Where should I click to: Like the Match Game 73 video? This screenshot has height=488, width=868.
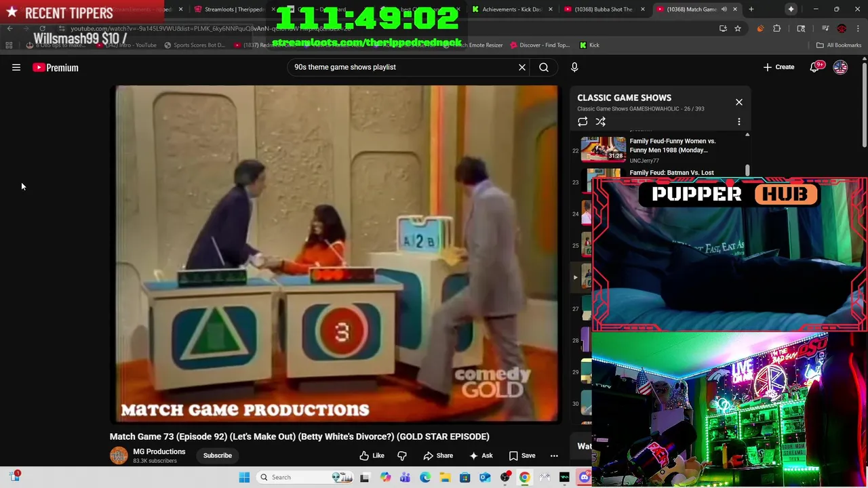click(x=372, y=455)
